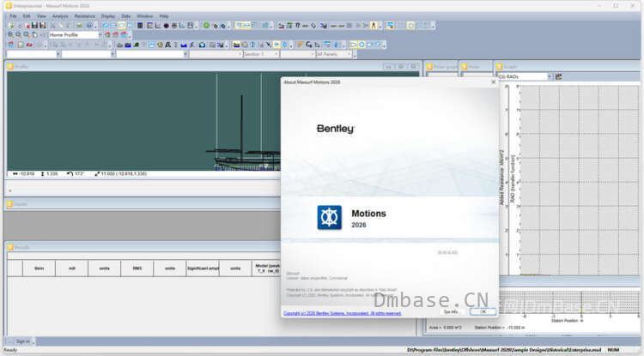Viewport: 644px width, 356px height.
Task: Switch to the Polar graph window tab
Action: coord(441,66)
